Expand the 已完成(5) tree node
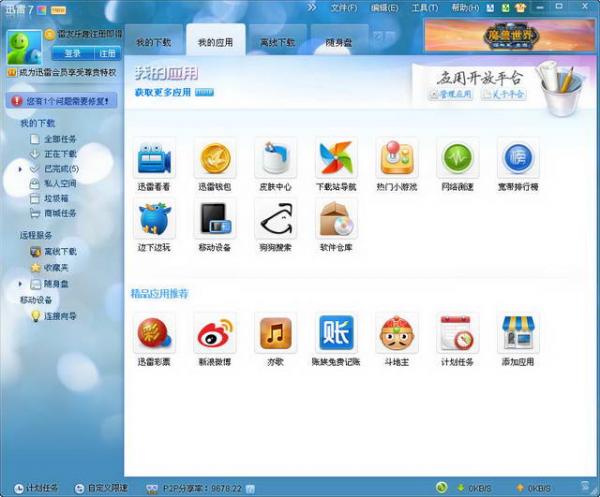Screen dimensions: 600x497 click(20, 169)
